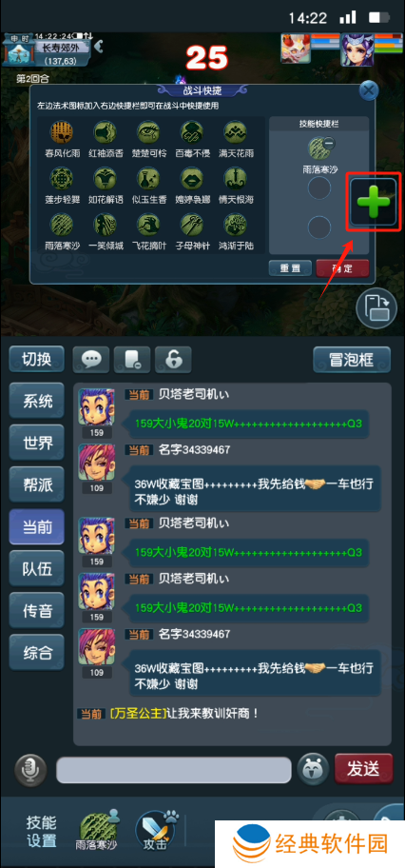Switch to the 世界 chat channel
This screenshot has height=868, width=405.
(x=37, y=443)
